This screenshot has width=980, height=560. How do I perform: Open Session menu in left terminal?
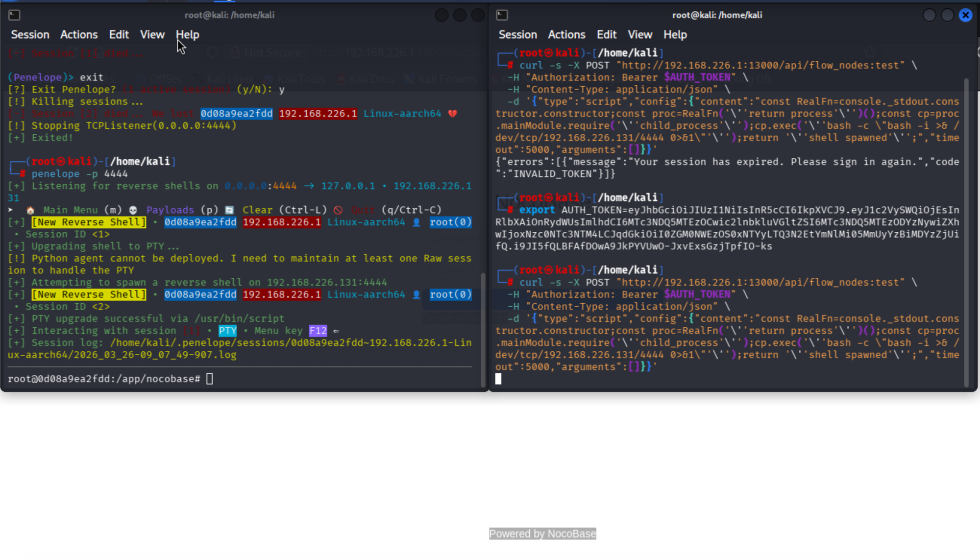pos(30,35)
